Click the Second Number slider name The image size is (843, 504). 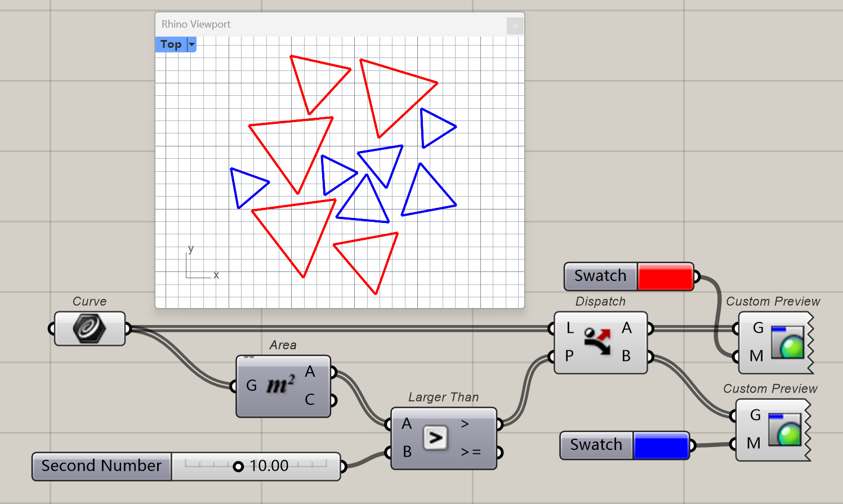pyautogui.click(x=101, y=466)
